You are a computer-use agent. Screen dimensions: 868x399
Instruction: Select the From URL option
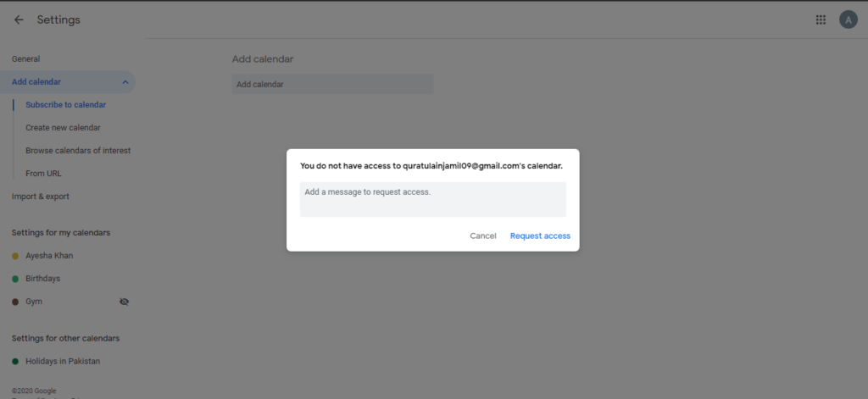coord(44,173)
